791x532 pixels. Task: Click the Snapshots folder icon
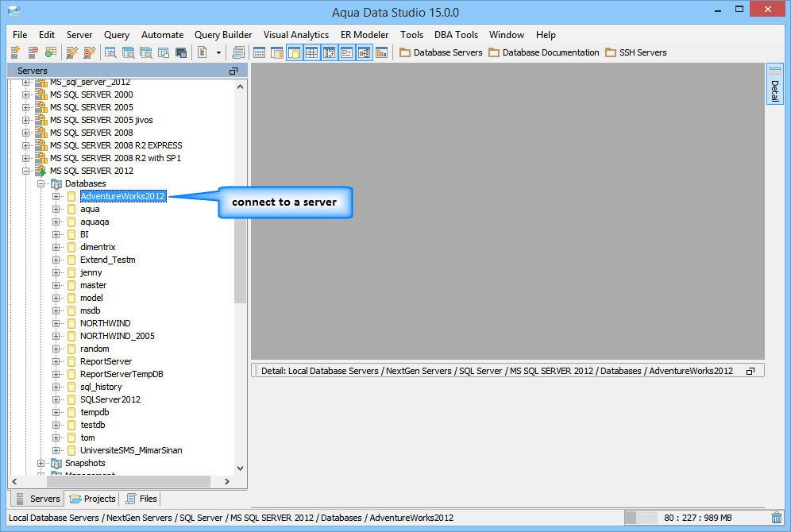tap(56, 463)
